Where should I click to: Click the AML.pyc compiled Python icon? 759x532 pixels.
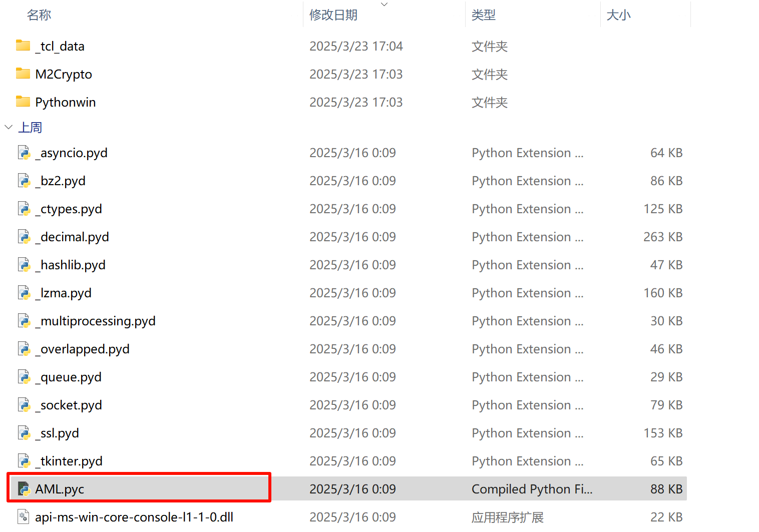tap(24, 489)
